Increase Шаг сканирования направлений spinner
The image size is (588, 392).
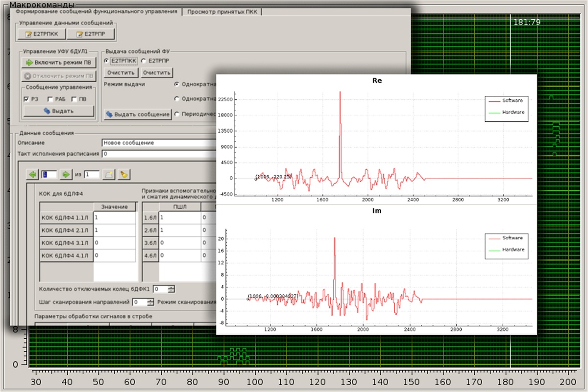pos(150,300)
